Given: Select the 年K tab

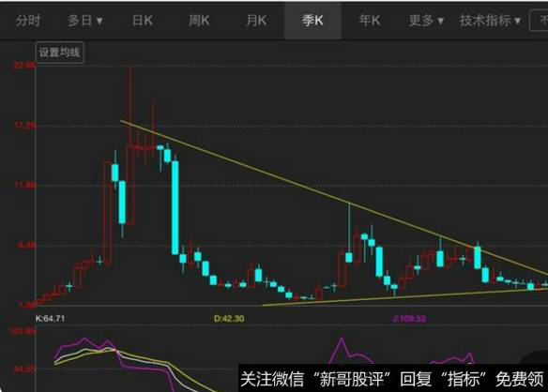Looking at the screenshot, I should coord(370,21).
